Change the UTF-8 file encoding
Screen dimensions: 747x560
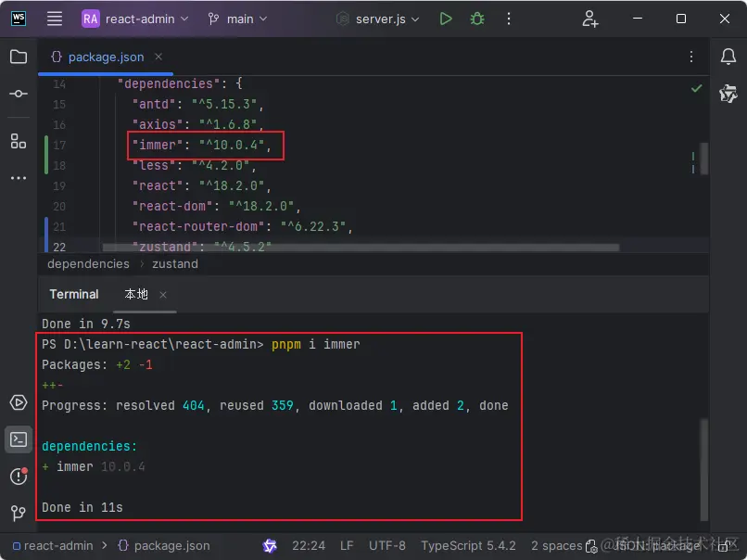click(x=386, y=546)
